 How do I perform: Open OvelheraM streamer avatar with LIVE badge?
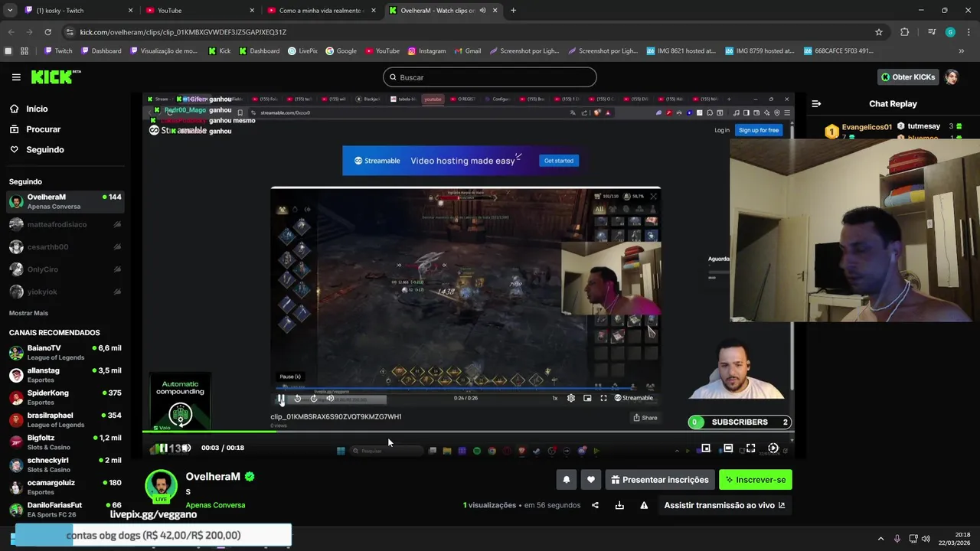[162, 487]
